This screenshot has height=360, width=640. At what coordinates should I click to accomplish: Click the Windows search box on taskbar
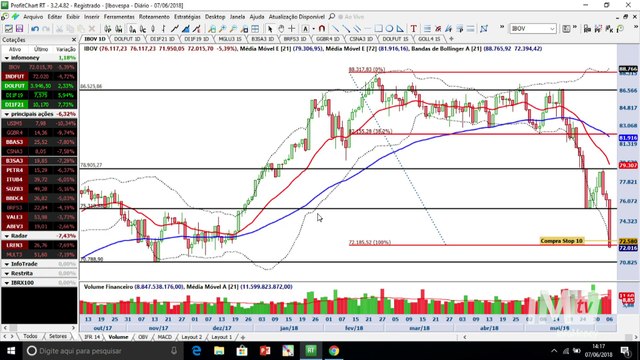click(102, 351)
